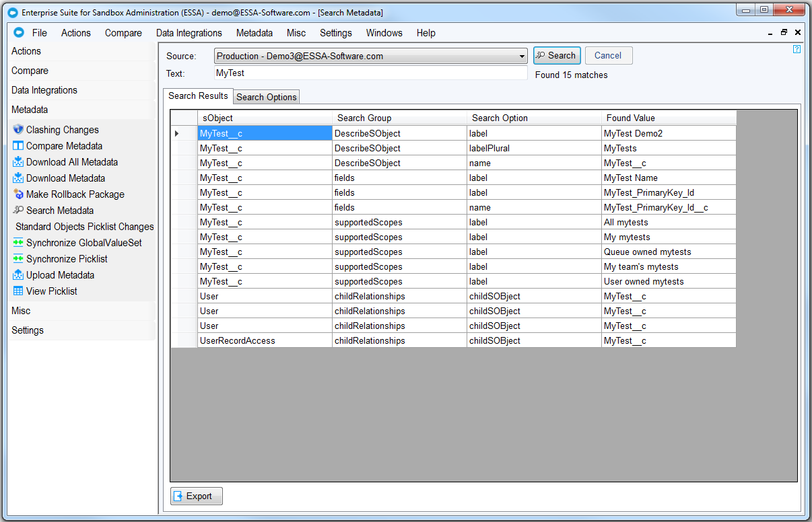Open View Picklist from the sidebar
Screen dimensions: 812x522
(x=52, y=291)
